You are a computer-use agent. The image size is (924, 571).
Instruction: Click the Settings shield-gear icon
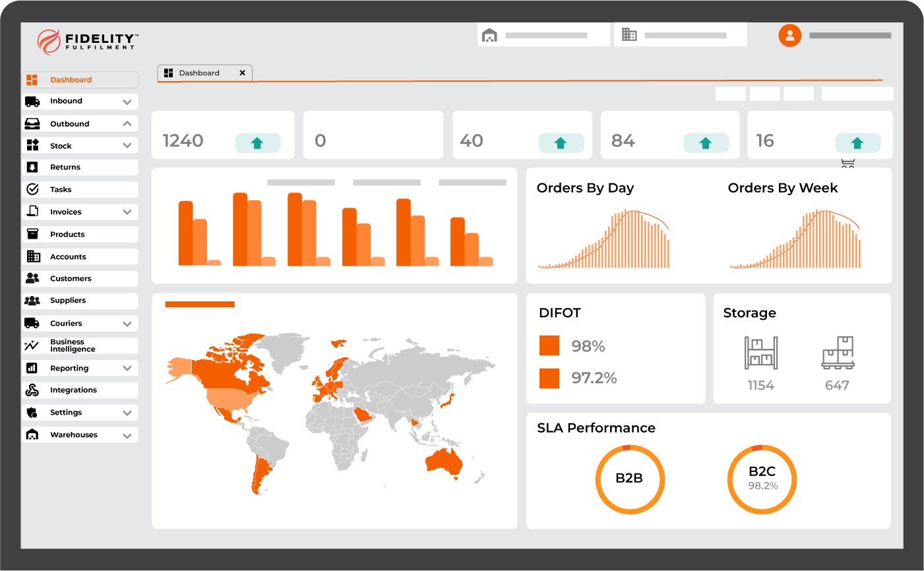click(x=32, y=413)
